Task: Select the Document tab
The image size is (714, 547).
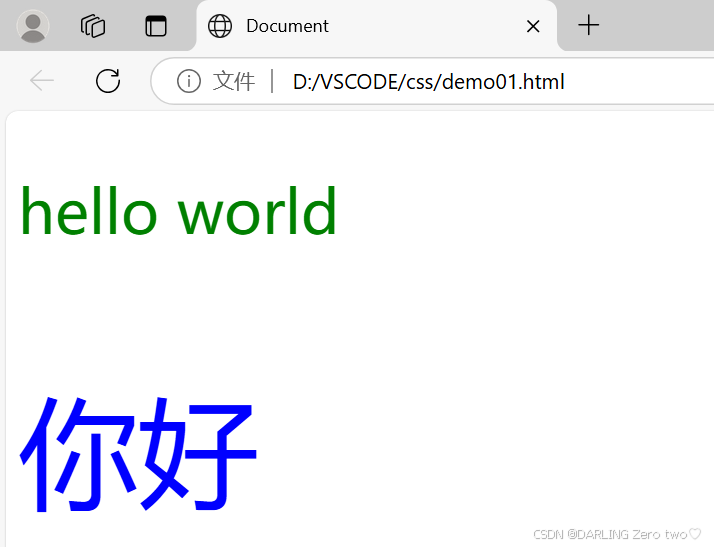Action: (376, 26)
